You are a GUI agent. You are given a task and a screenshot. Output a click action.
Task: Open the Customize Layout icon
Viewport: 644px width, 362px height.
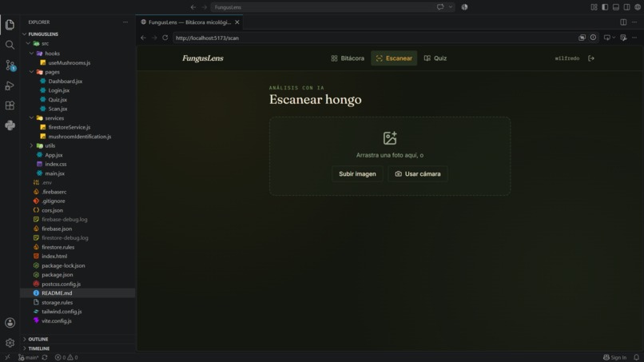coord(594,7)
